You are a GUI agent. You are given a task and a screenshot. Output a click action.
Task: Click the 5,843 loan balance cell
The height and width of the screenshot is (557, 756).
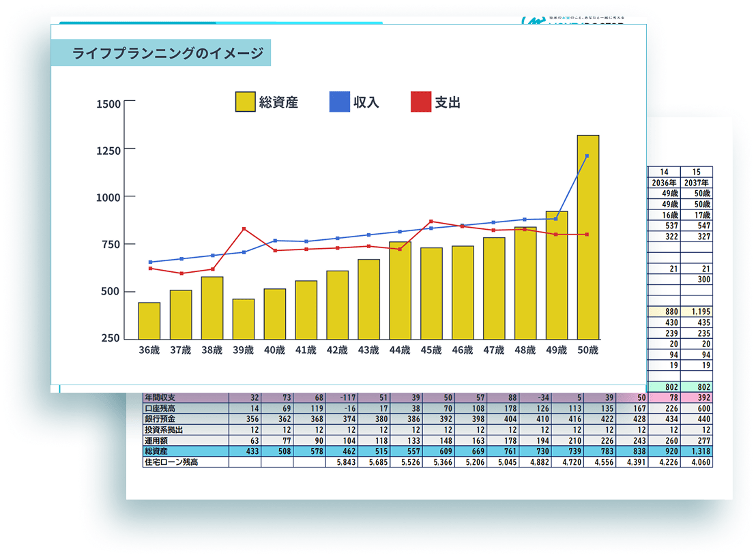point(342,462)
